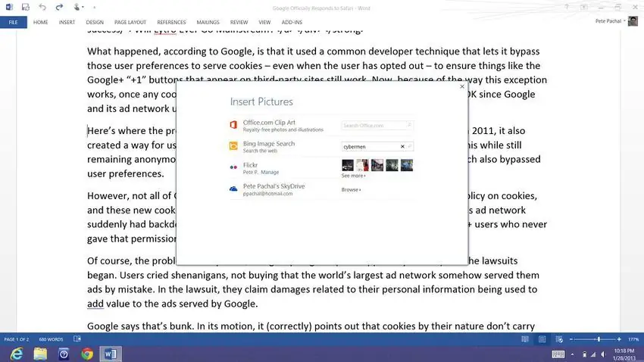Clear the cybermen search text

[402, 146]
